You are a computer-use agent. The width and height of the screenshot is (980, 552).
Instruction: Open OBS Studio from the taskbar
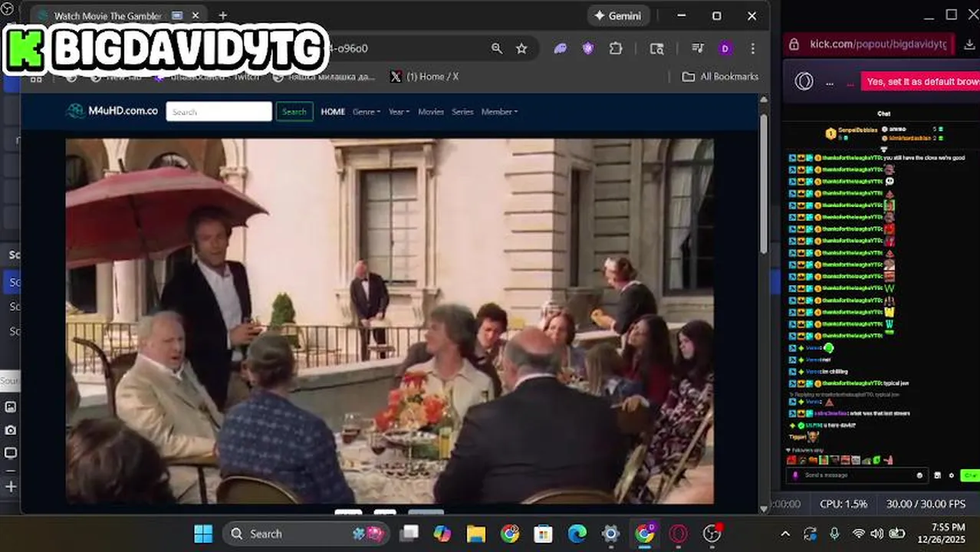pyautogui.click(x=712, y=534)
